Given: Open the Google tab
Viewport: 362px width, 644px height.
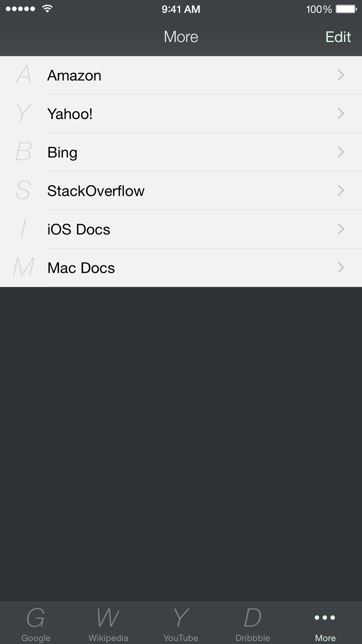Looking at the screenshot, I should [x=36, y=623].
